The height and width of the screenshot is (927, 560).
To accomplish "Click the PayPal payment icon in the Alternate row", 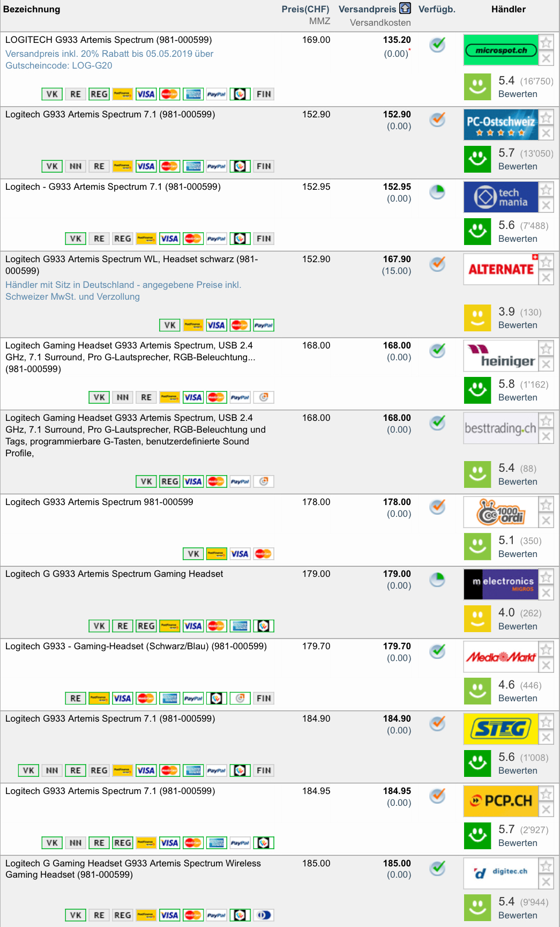I will point(263,325).
